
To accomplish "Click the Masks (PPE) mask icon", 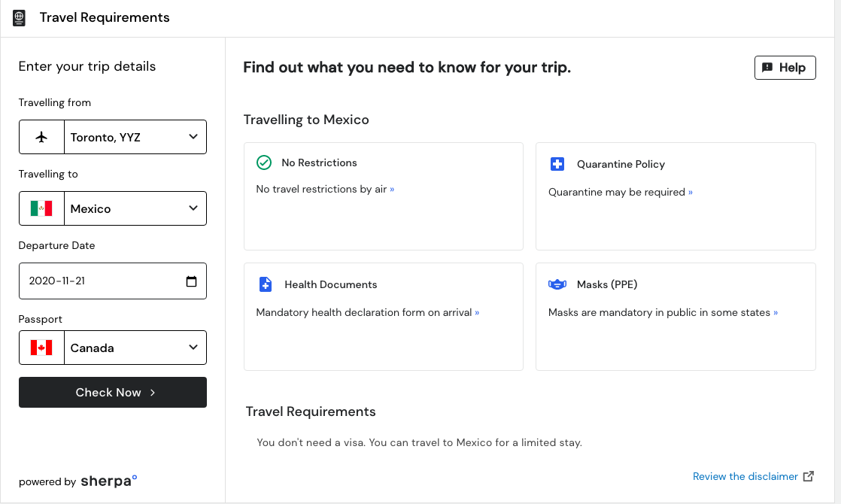I will 557,284.
